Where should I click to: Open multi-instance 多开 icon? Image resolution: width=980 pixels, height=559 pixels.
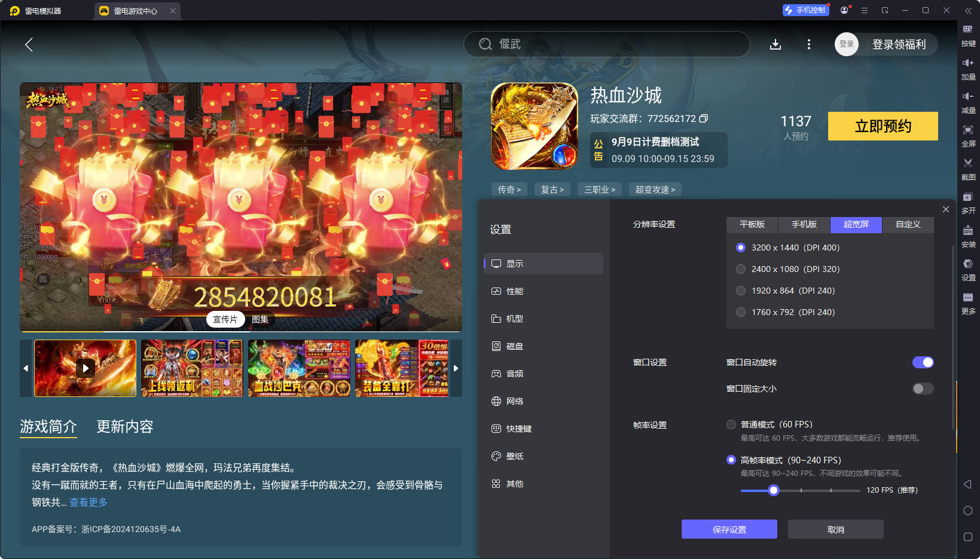(x=968, y=203)
